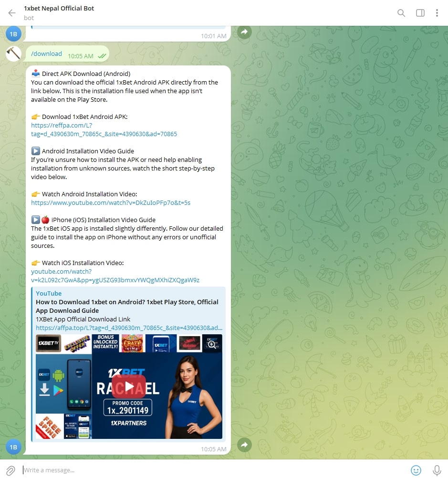Open search in this chat
448x479 pixels.
point(401,13)
